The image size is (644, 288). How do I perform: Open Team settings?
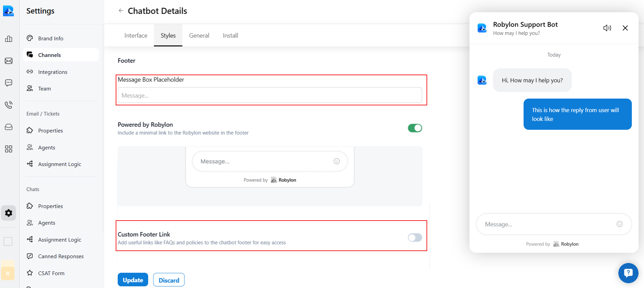pyautogui.click(x=61, y=88)
